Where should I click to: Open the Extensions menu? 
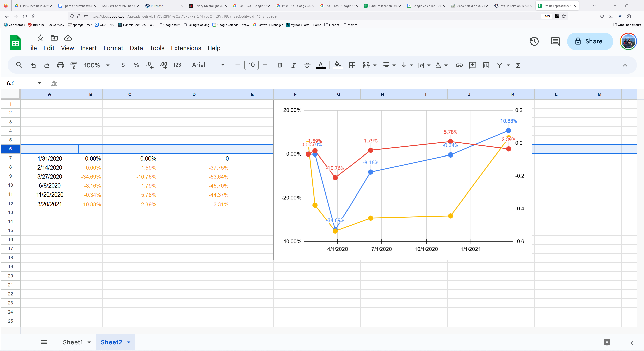pyautogui.click(x=186, y=48)
